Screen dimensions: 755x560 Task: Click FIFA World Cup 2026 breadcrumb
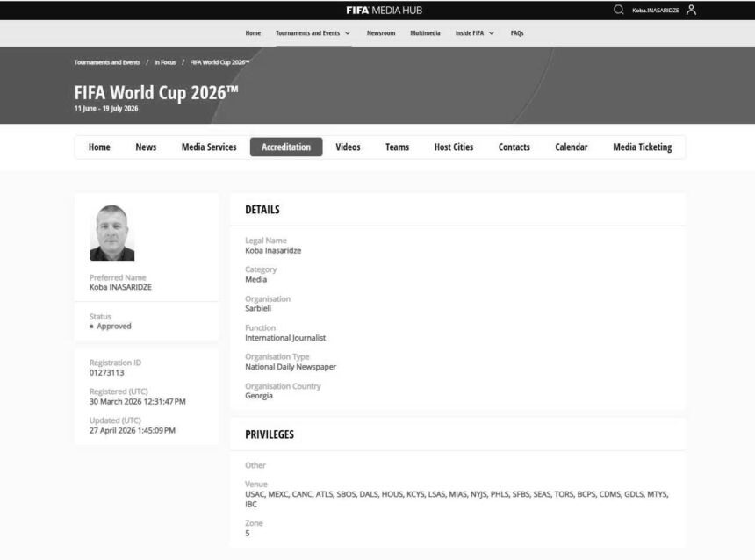click(219, 62)
